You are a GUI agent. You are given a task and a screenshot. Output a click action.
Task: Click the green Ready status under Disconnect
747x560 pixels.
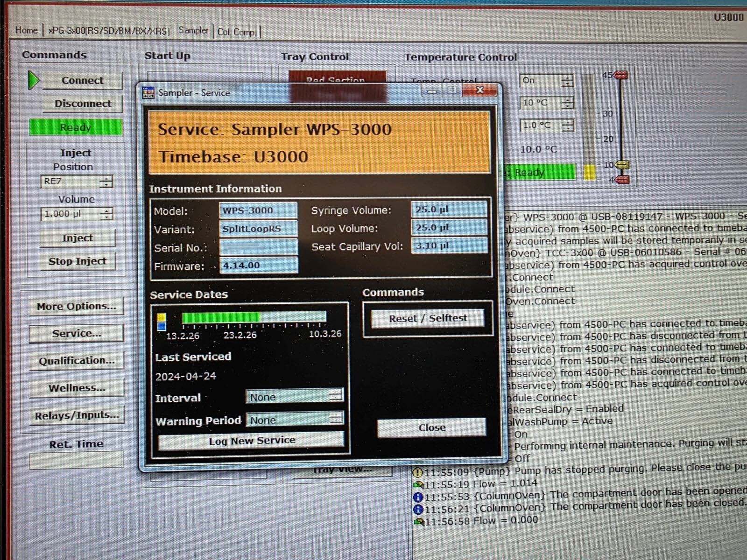[x=76, y=127]
